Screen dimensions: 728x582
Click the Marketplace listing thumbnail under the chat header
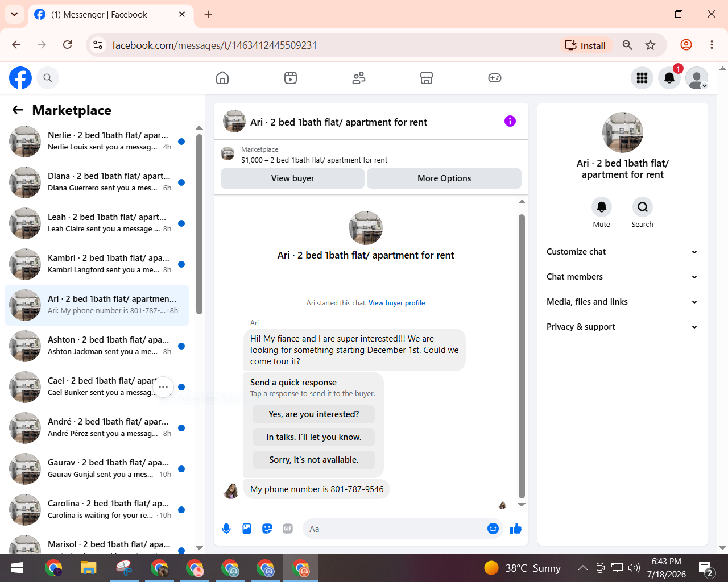[227, 153]
